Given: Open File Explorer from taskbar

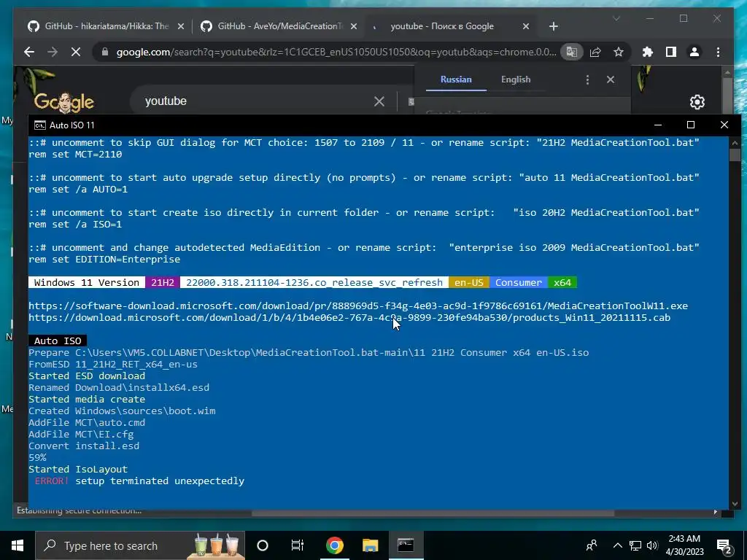Looking at the screenshot, I should [370, 545].
